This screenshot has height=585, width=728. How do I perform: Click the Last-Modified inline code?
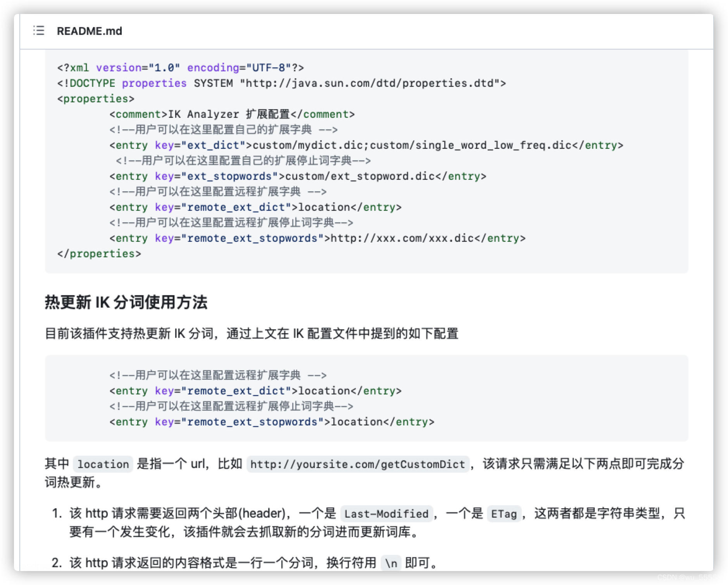386,514
